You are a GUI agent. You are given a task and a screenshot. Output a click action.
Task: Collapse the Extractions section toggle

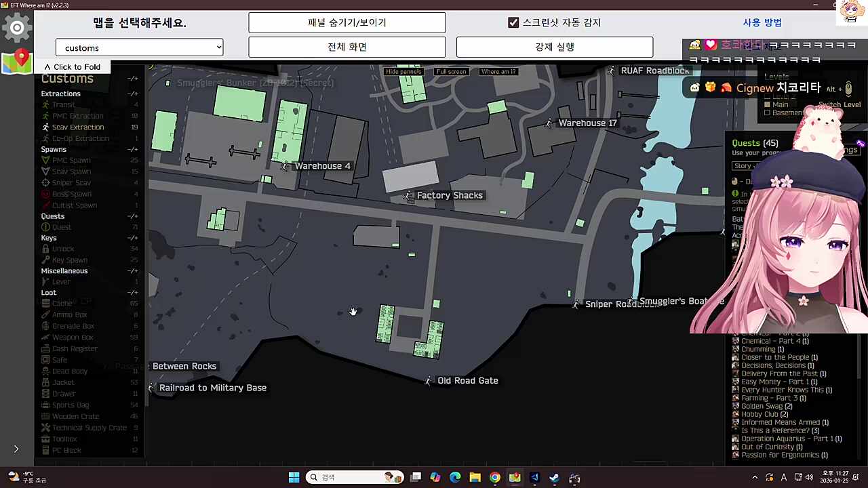(133, 94)
